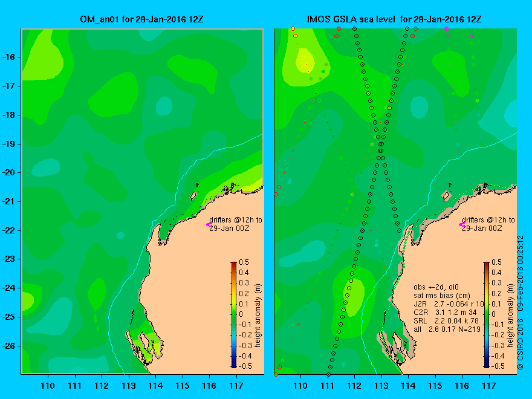The width and height of the screenshot is (532, 399).
Task: Click longitude 112 under the left map
Action: (102, 386)
